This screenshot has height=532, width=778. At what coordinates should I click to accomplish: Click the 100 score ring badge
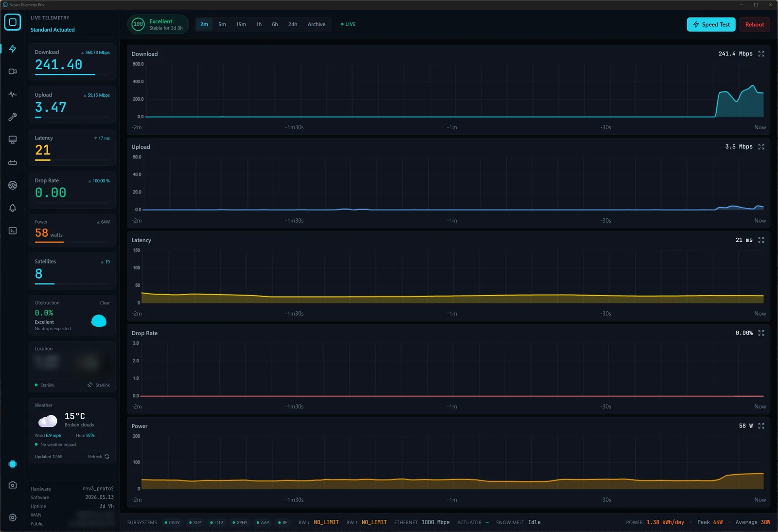click(138, 24)
